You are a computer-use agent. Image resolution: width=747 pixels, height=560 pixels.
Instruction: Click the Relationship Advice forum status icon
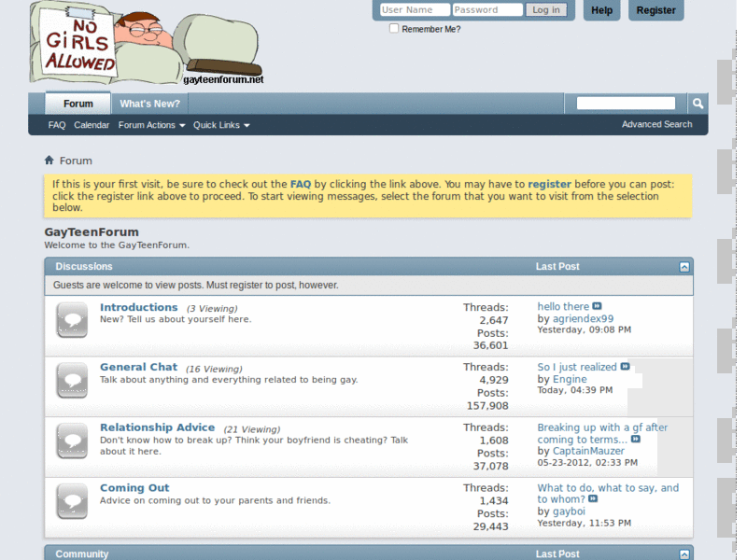tap(72, 441)
